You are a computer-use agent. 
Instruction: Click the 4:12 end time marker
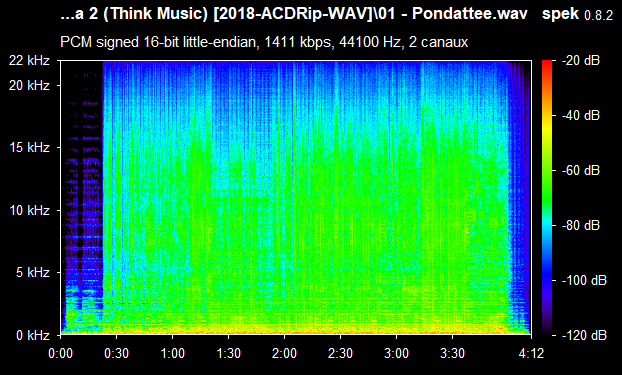(x=531, y=353)
